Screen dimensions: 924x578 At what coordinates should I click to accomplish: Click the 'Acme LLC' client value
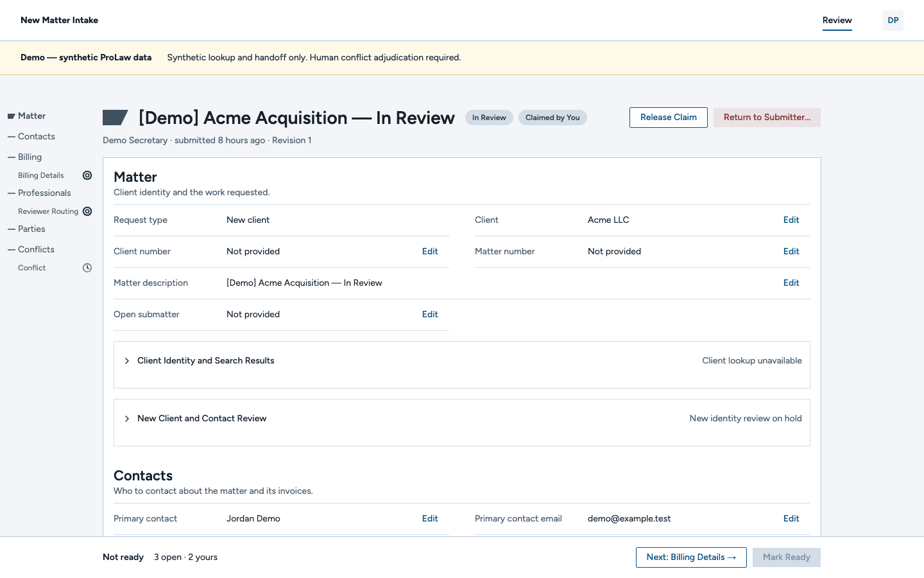point(608,220)
